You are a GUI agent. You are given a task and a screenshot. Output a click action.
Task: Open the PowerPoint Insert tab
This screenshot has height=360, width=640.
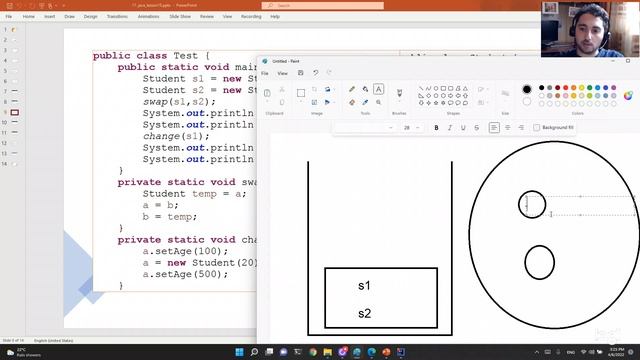(x=50, y=17)
